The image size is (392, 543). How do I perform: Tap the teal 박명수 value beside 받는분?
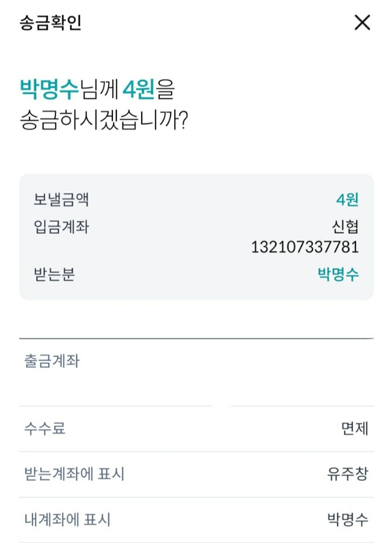338,274
